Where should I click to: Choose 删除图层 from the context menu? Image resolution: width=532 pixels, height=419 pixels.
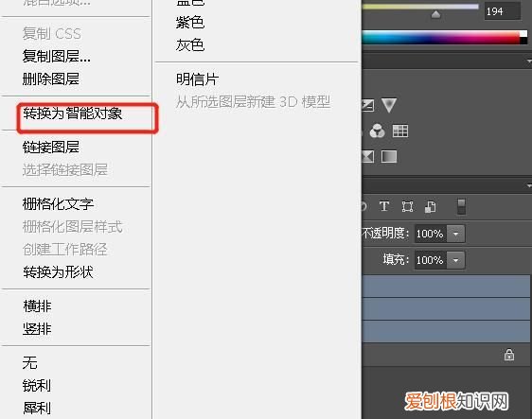pos(51,79)
